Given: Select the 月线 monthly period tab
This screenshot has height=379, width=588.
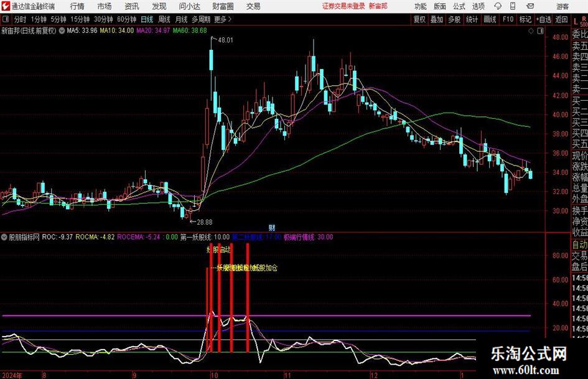Looking at the screenshot, I should click(x=182, y=19).
